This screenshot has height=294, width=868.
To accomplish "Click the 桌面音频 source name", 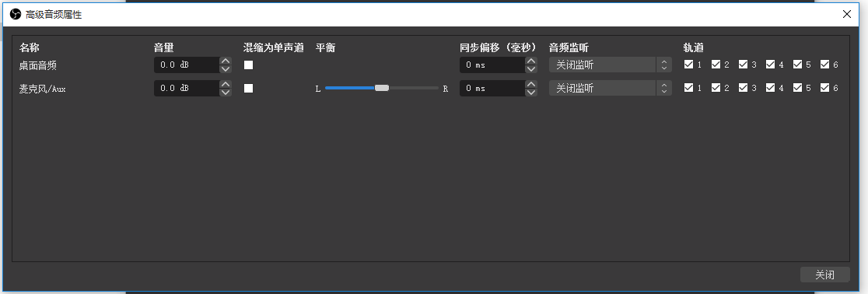I will (x=37, y=65).
